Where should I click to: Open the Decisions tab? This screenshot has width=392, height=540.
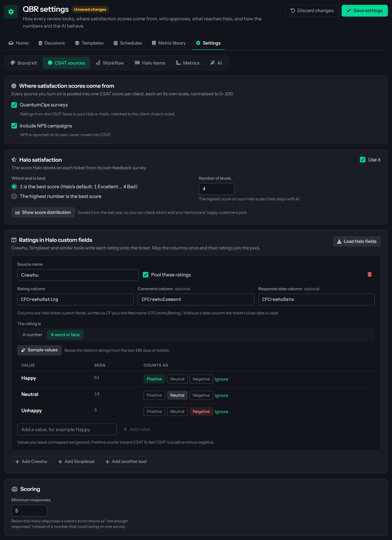(52, 43)
